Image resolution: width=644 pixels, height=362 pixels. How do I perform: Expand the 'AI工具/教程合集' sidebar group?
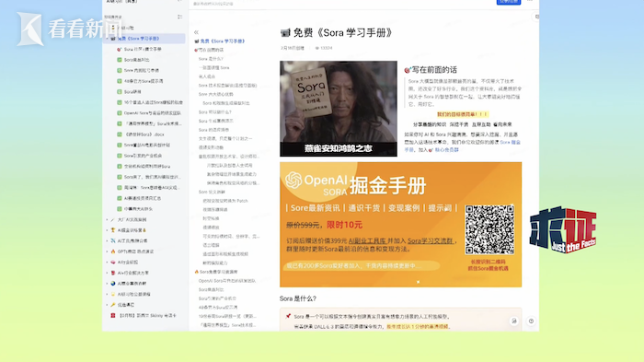108,240
